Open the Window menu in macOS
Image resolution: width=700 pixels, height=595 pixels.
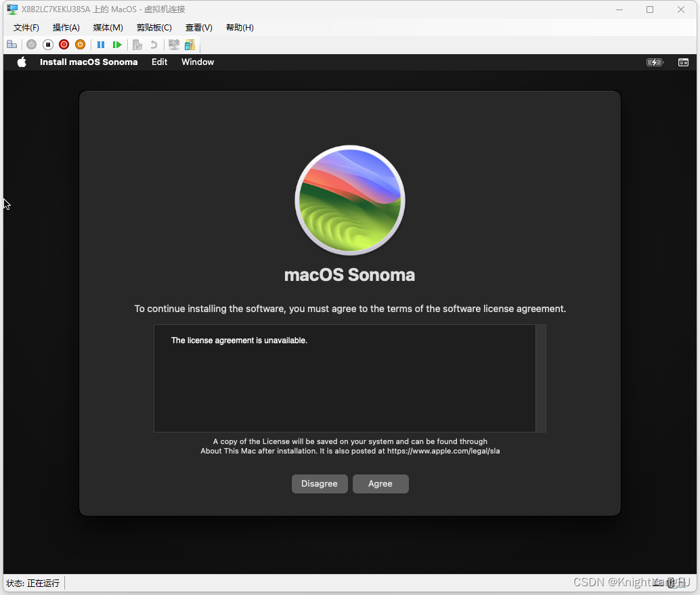198,62
